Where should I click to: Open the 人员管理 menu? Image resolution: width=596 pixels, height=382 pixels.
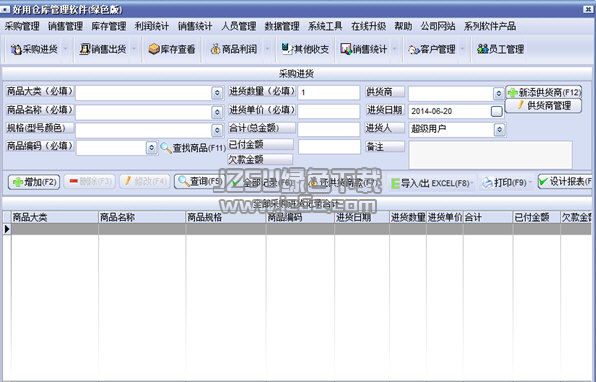point(239,26)
